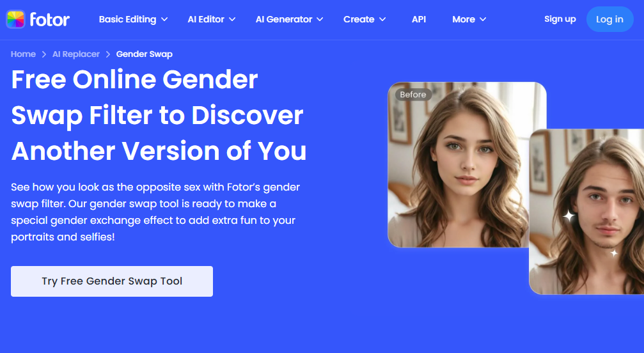Expand the chevron beside AI Generator
This screenshot has width=644, height=353.
(x=320, y=20)
